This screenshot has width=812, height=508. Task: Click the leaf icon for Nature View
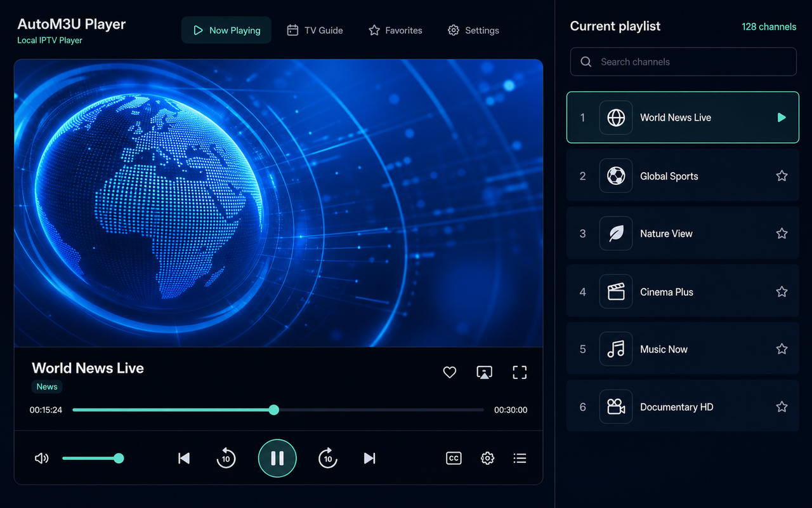[x=616, y=234]
